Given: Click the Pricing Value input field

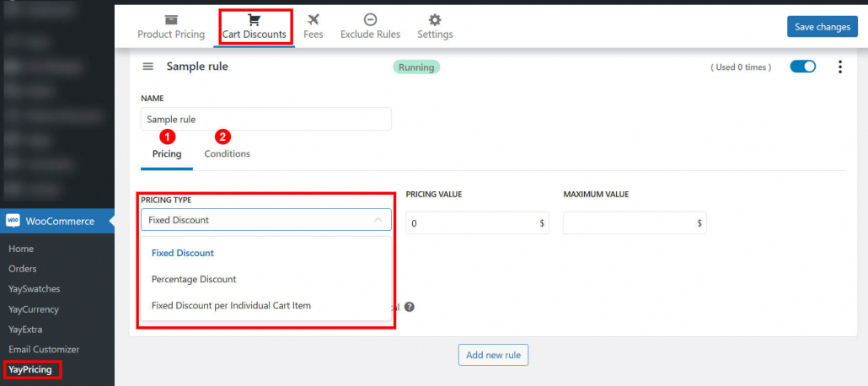Looking at the screenshot, I should point(477,223).
